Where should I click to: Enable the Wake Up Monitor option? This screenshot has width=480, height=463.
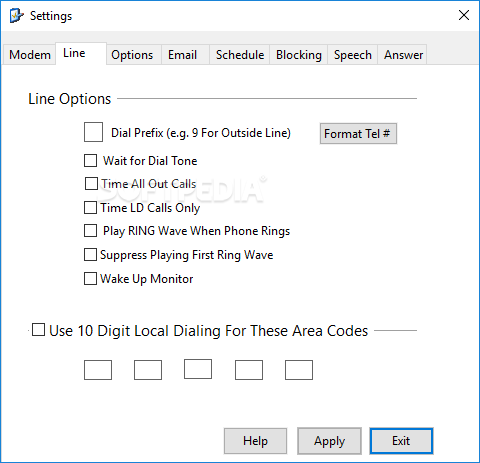click(90, 278)
